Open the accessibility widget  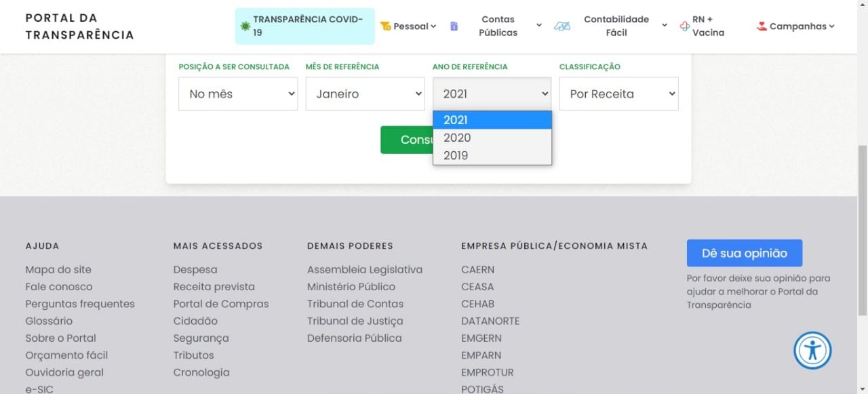[812, 350]
